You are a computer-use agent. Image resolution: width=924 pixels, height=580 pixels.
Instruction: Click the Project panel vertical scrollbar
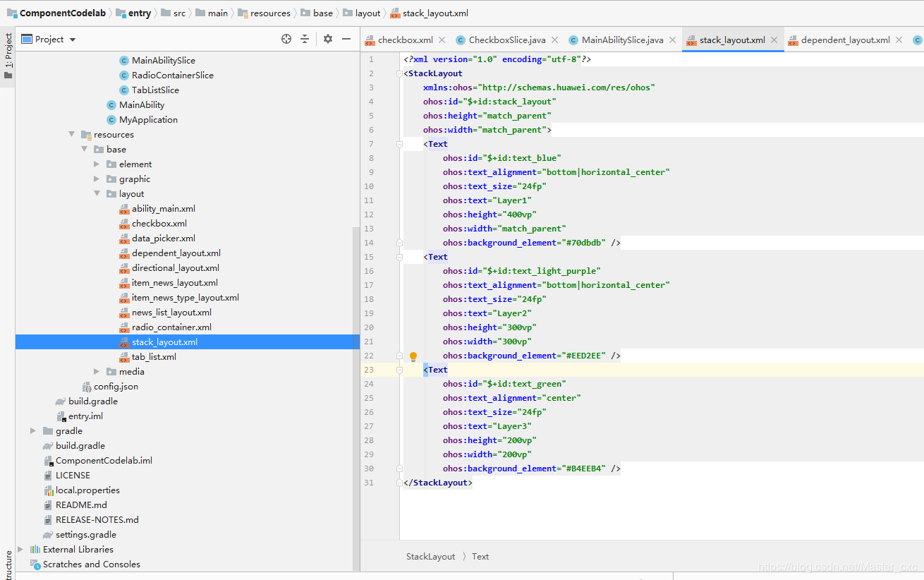point(356,397)
